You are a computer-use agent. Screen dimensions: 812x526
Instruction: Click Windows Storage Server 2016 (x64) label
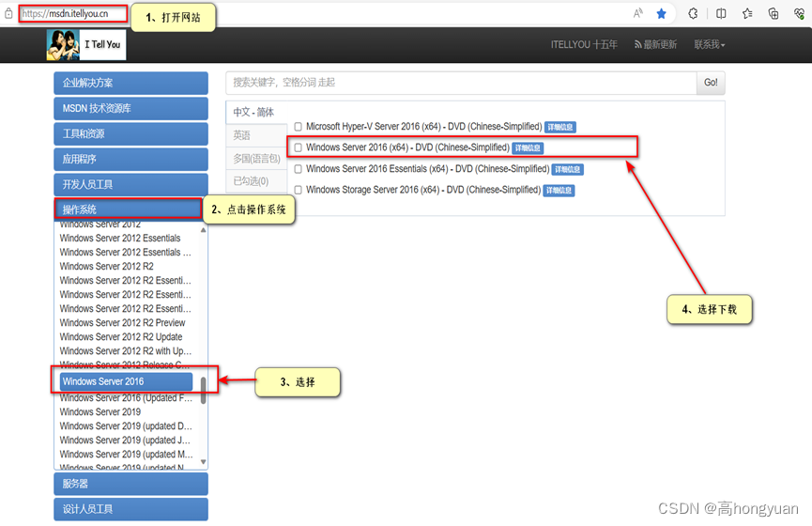pos(423,190)
